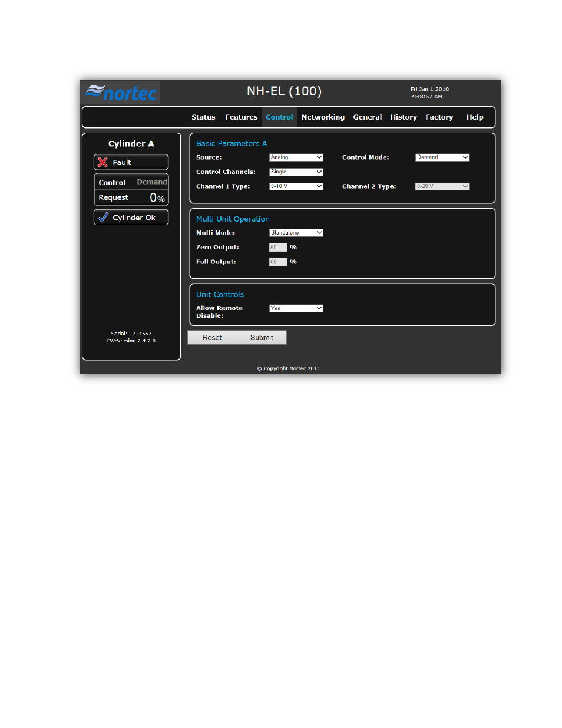Go to the General tab
Image resolution: width=562 pixels, height=728 pixels.
click(x=368, y=117)
